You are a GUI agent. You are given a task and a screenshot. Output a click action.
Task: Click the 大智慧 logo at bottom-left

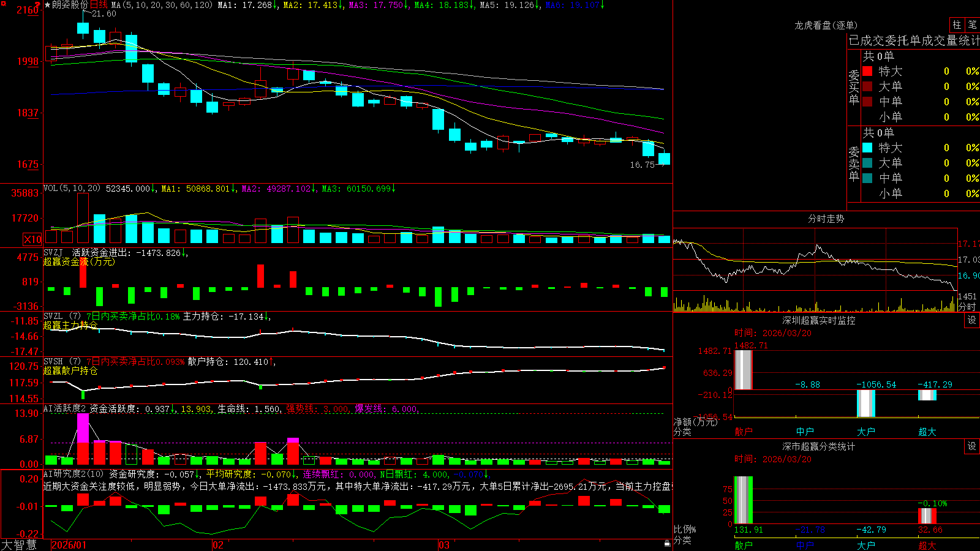pos(19,545)
